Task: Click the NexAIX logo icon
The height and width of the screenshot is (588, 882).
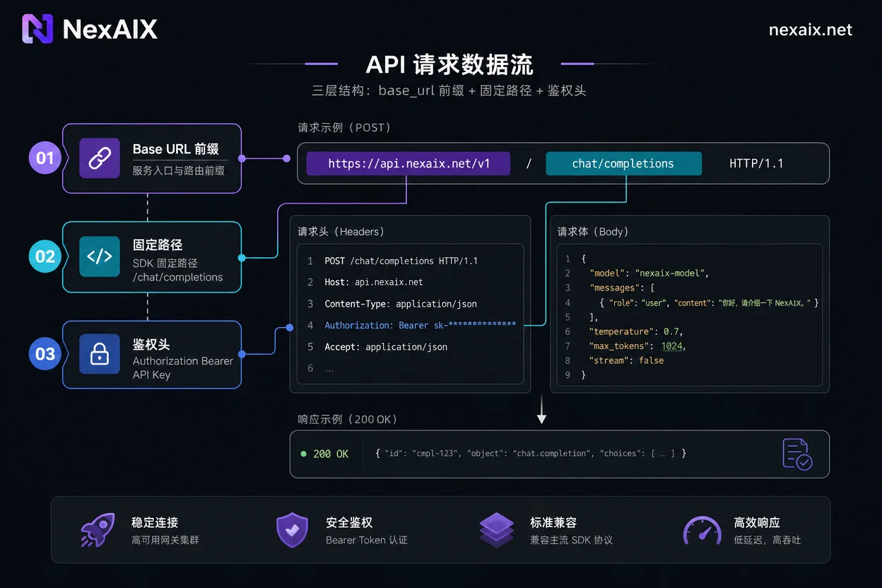Action: [37, 28]
